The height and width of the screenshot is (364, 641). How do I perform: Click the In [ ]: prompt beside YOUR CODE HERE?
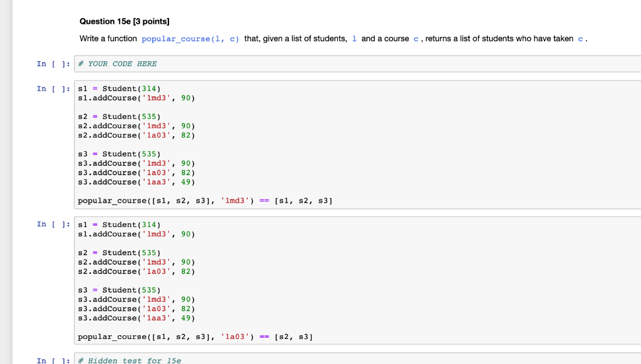[54, 64]
